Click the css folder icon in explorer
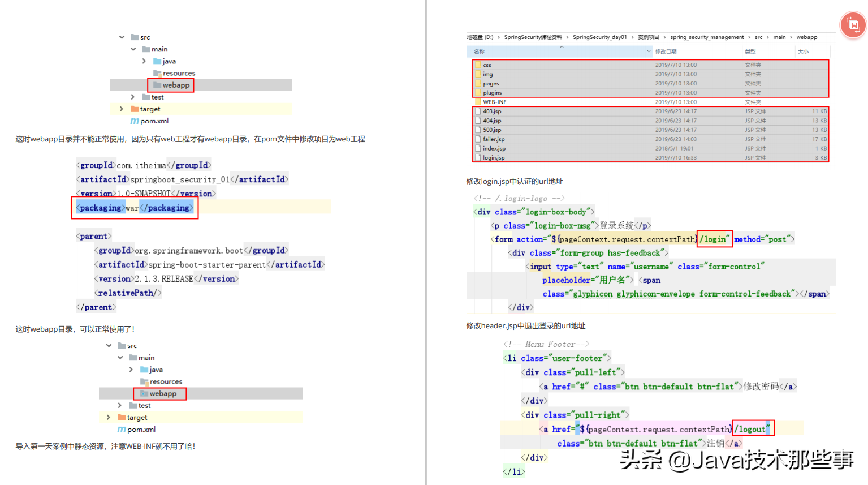 click(x=478, y=65)
